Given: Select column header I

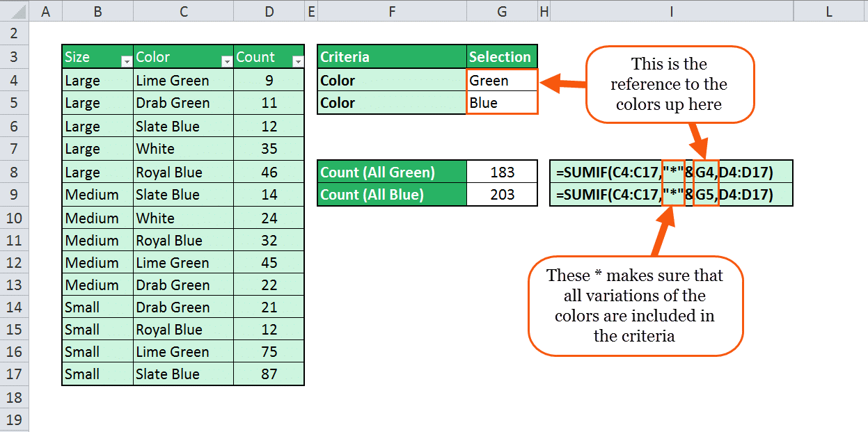Looking at the screenshot, I should [x=671, y=11].
